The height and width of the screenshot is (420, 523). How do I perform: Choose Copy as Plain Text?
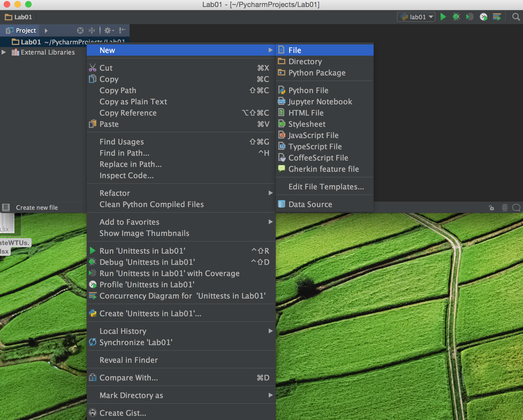point(181,102)
